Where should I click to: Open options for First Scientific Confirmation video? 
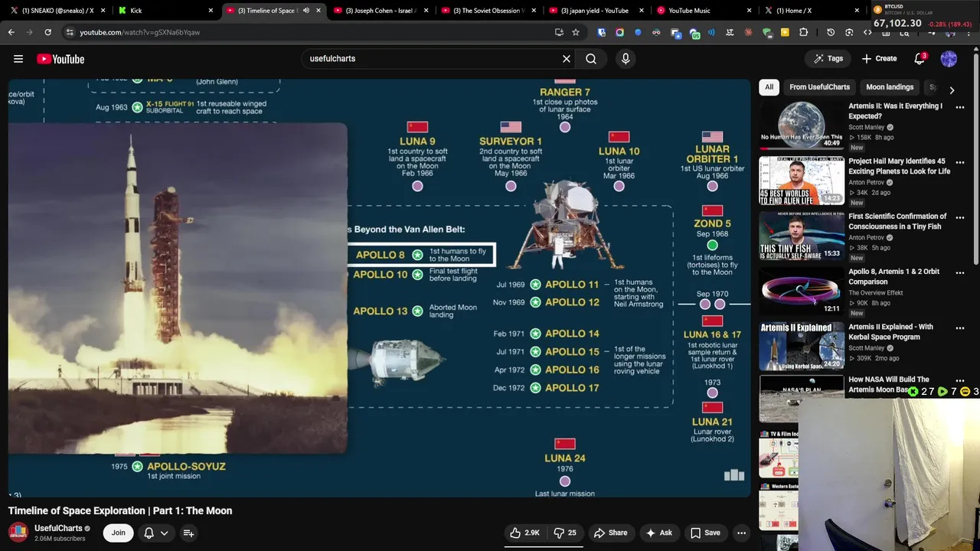959,217
